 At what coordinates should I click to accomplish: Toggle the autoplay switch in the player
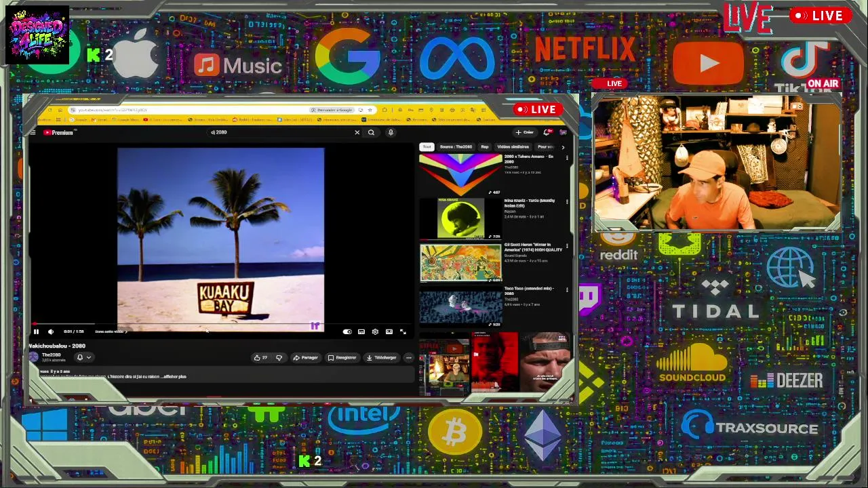[347, 331]
